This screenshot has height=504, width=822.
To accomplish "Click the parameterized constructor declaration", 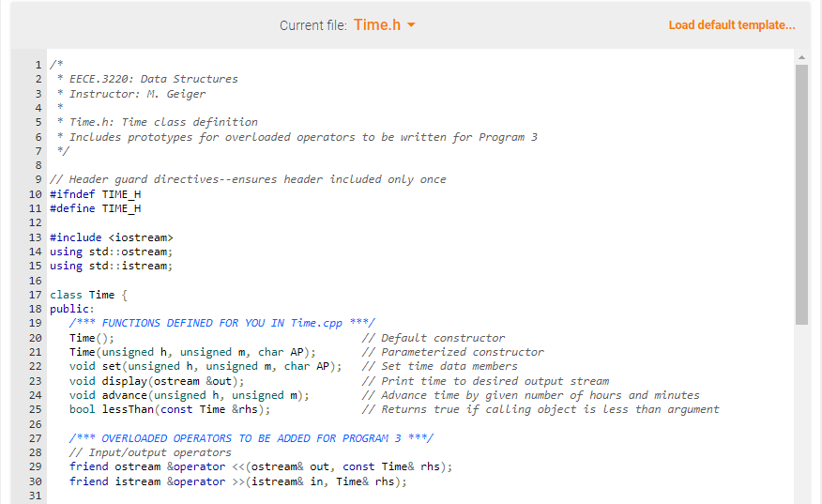I will [x=192, y=352].
